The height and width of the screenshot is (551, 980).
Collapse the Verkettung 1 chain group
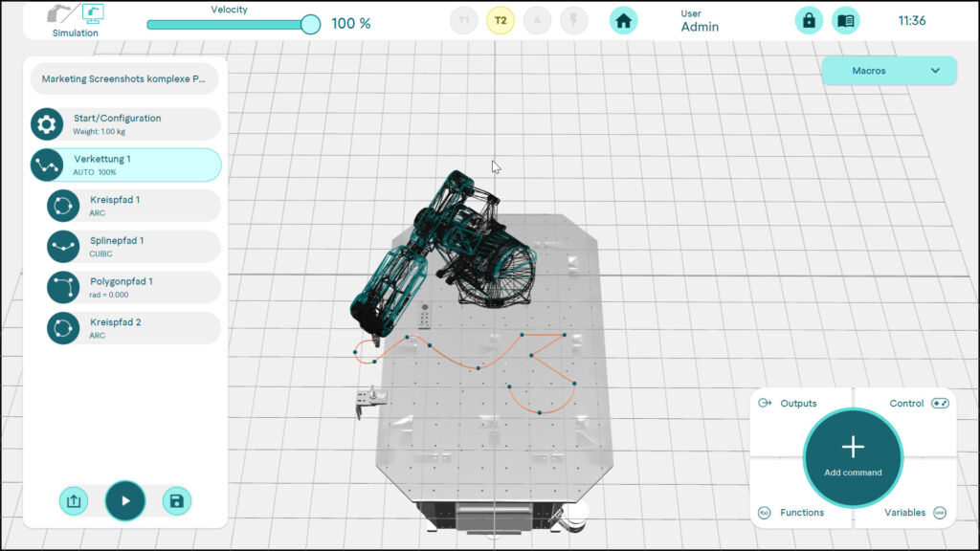point(47,165)
